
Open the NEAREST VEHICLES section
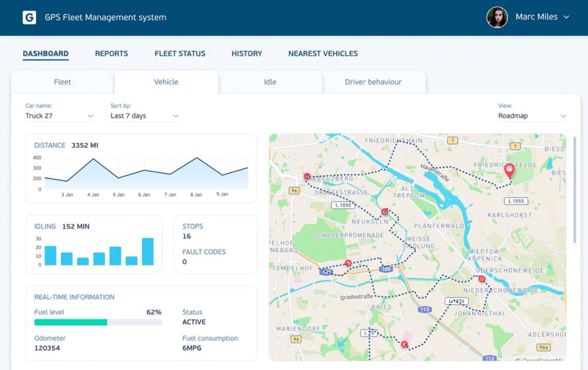coord(323,53)
